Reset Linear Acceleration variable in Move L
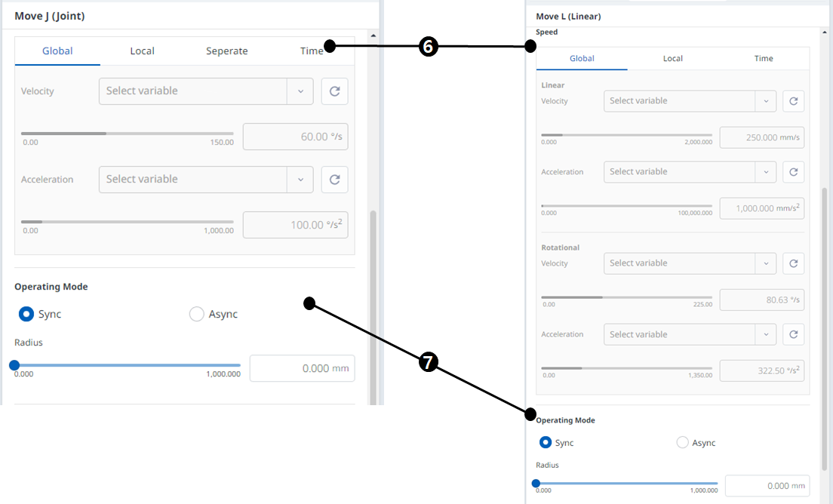833x504 pixels. pos(793,172)
